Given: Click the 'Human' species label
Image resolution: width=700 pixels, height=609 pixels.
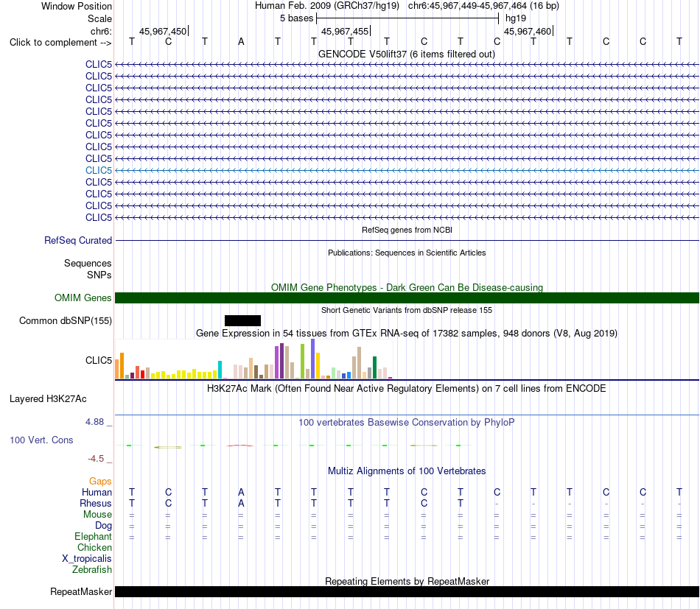Looking at the screenshot, I should tap(97, 492).
